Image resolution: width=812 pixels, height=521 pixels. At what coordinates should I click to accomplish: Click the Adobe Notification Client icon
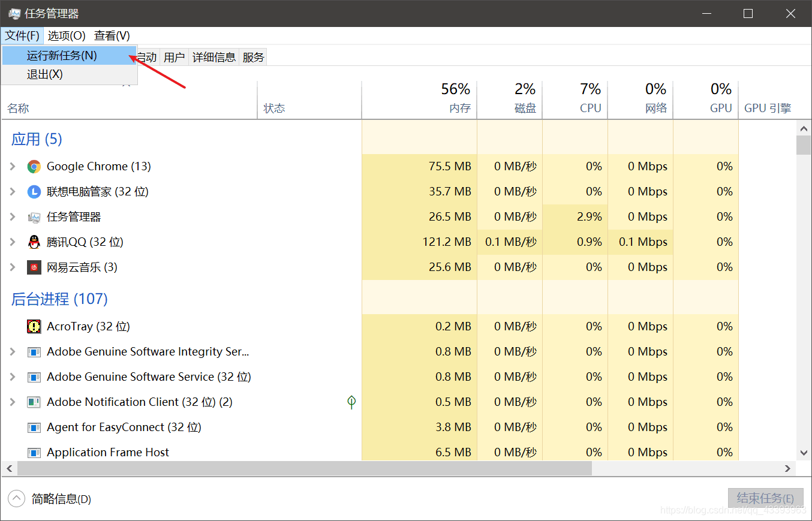point(34,402)
